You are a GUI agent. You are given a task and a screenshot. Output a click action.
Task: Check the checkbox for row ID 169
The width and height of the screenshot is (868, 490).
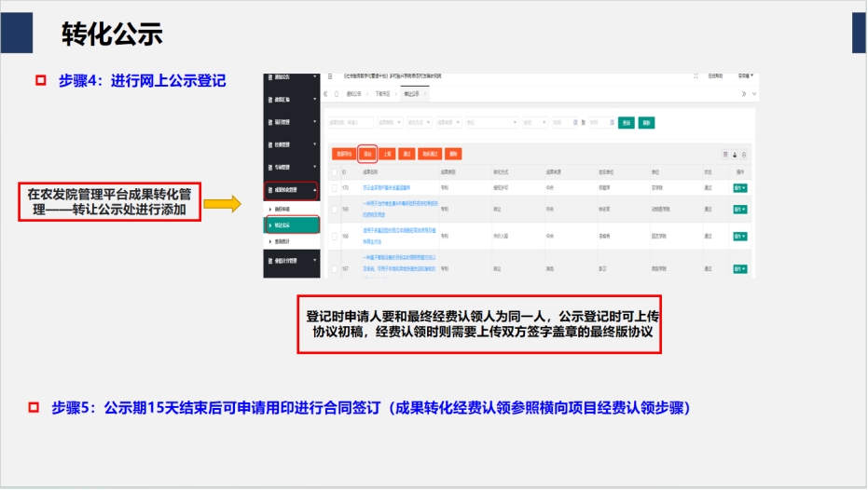click(x=334, y=210)
